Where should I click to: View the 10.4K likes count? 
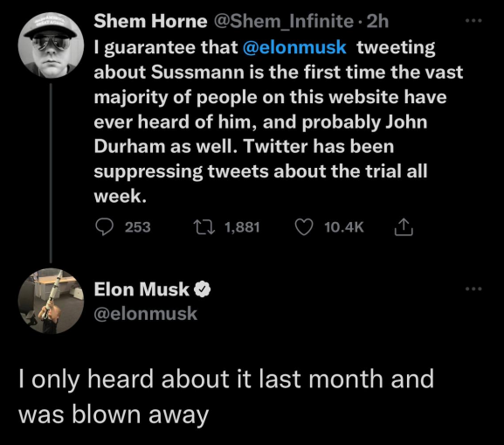(344, 227)
